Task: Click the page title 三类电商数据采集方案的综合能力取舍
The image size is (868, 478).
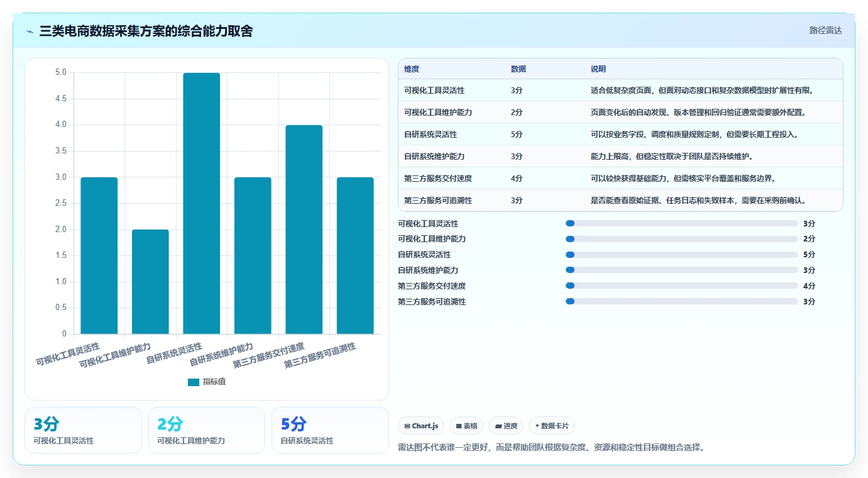Action: point(146,31)
